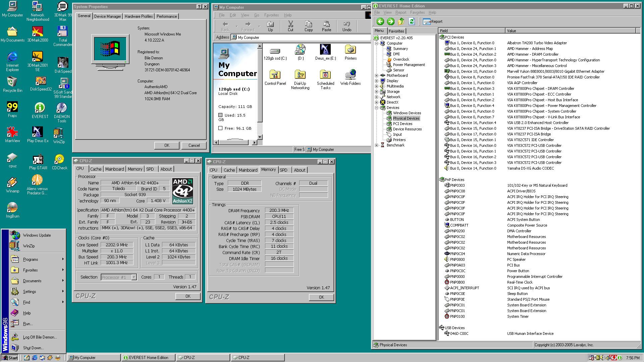
Task: Collapse Devices node in EVEREST tree
Action: tap(377, 108)
